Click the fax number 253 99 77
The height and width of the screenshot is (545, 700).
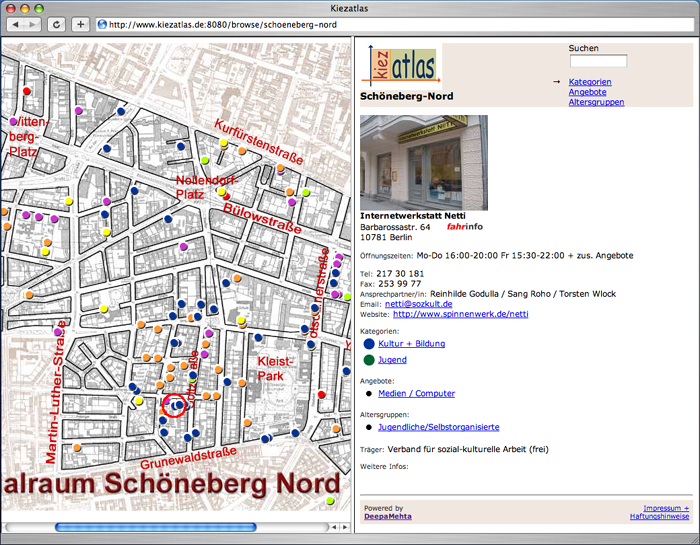pyautogui.click(x=400, y=284)
